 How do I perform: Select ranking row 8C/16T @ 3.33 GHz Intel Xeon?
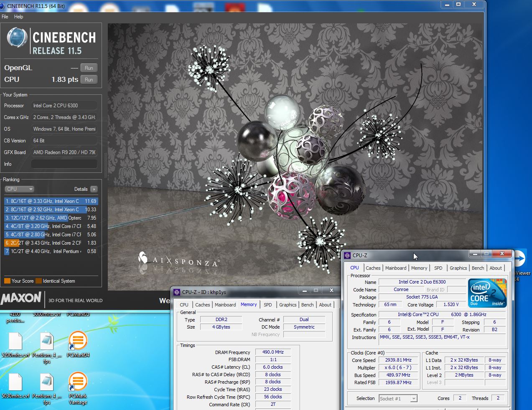(x=51, y=201)
